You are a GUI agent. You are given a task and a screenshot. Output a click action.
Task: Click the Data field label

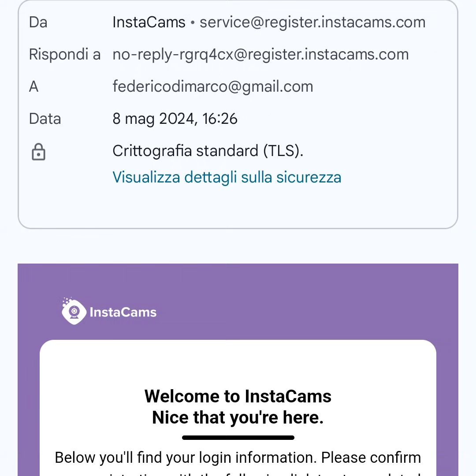click(x=45, y=119)
